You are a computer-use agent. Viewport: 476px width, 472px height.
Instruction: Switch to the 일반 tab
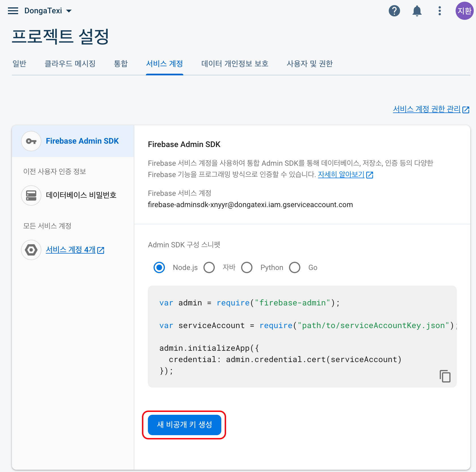[x=19, y=64]
